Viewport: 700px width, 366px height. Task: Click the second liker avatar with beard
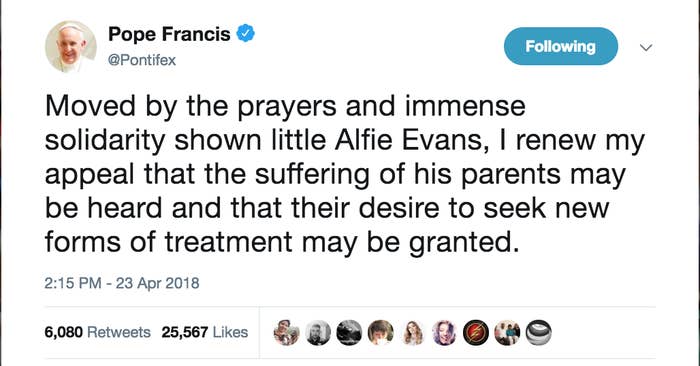pyautogui.click(x=318, y=333)
